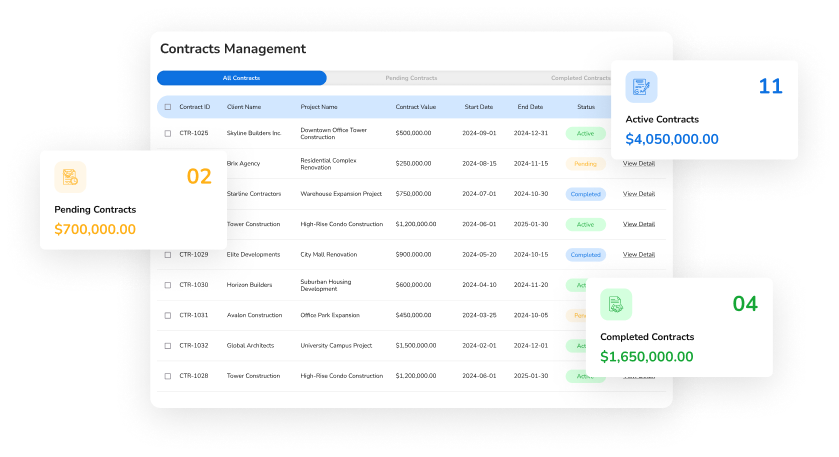
Task: Tick the checkbox beside CTR-1032
Action: click(168, 346)
